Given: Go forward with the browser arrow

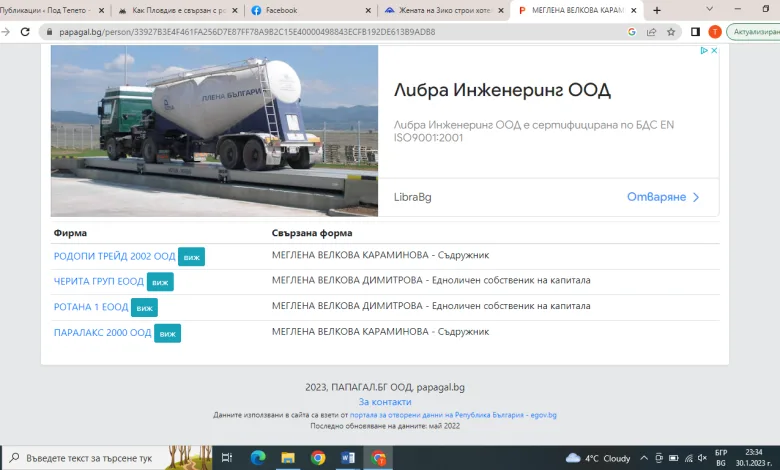Looking at the screenshot, I should [x=5, y=32].
